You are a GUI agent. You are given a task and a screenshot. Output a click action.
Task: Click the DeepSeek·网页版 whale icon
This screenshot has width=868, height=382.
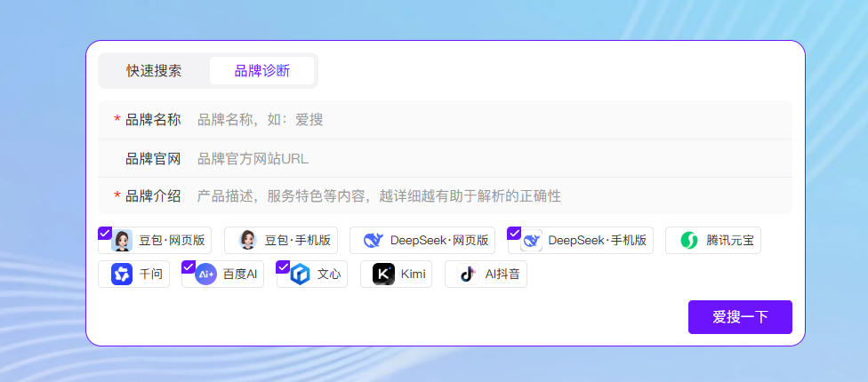point(374,240)
